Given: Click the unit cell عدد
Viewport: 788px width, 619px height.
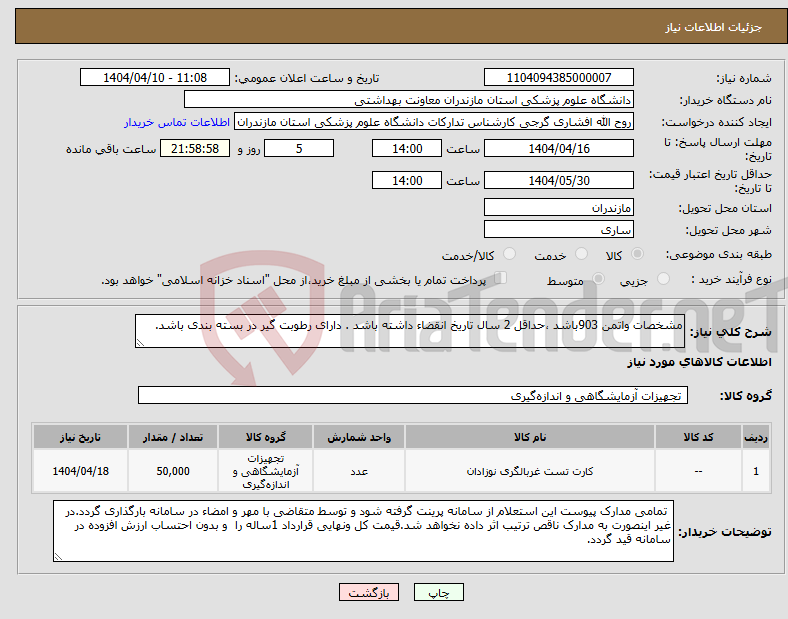Looking at the screenshot, I should click(x=359, y=471).
